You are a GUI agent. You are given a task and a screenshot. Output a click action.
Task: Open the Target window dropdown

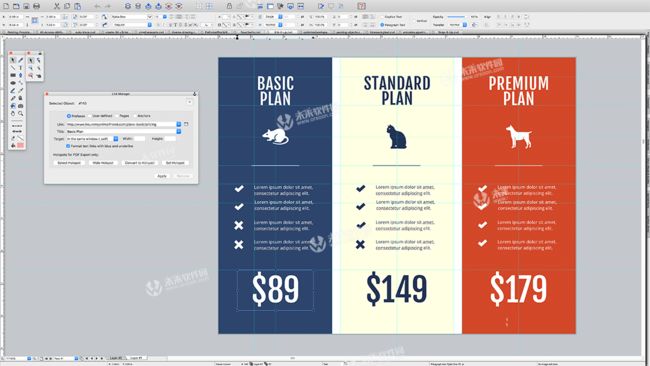click(116, 139)
